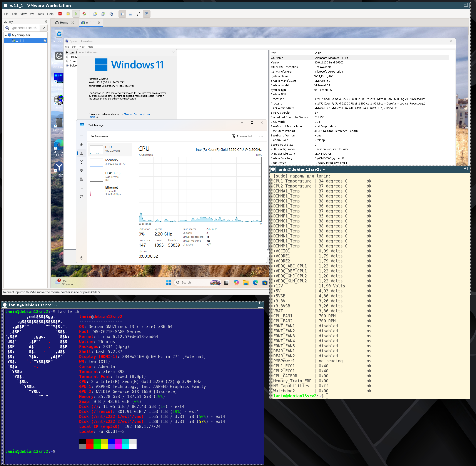Click Run new task button
The height and width of the screenshot is (466, 476).
click(242, 136)
